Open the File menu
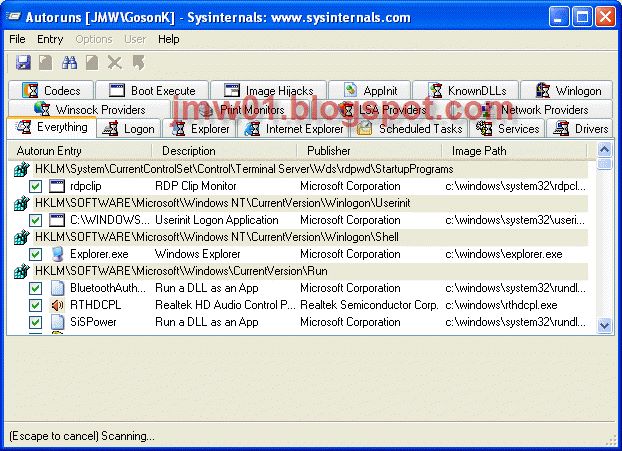Image resolution: width=622 pixels, height=451 pixels. (x=17, y=39)
